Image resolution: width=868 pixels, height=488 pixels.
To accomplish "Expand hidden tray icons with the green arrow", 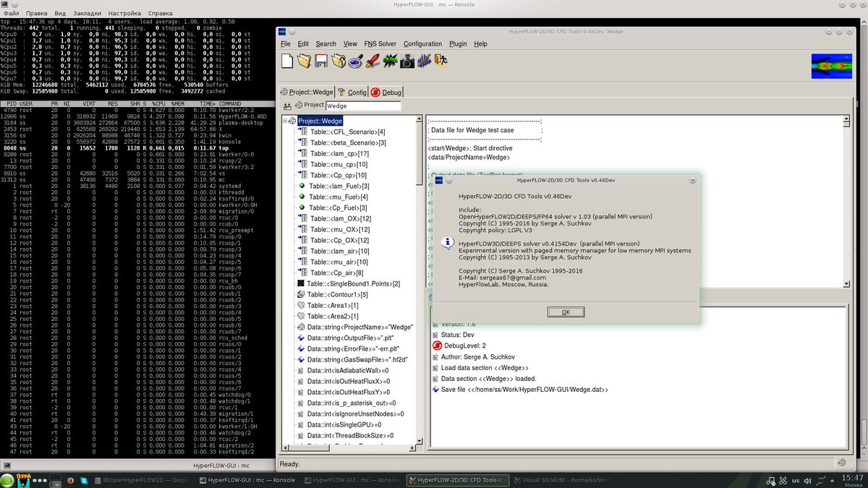I will pyautogui.click(x=832, y=481).
